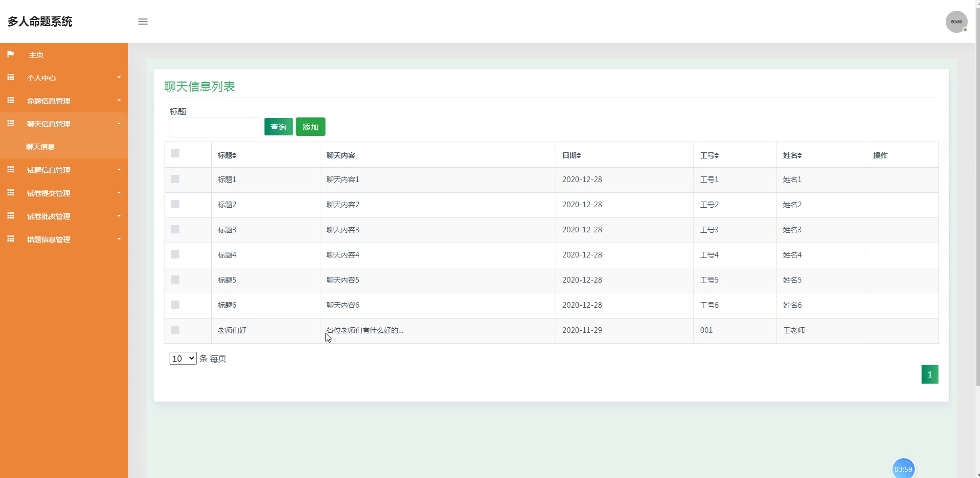The height and width of the screenshot is (478, 980).
Task: Click the 查询 search button
Action: pos(278,127)
